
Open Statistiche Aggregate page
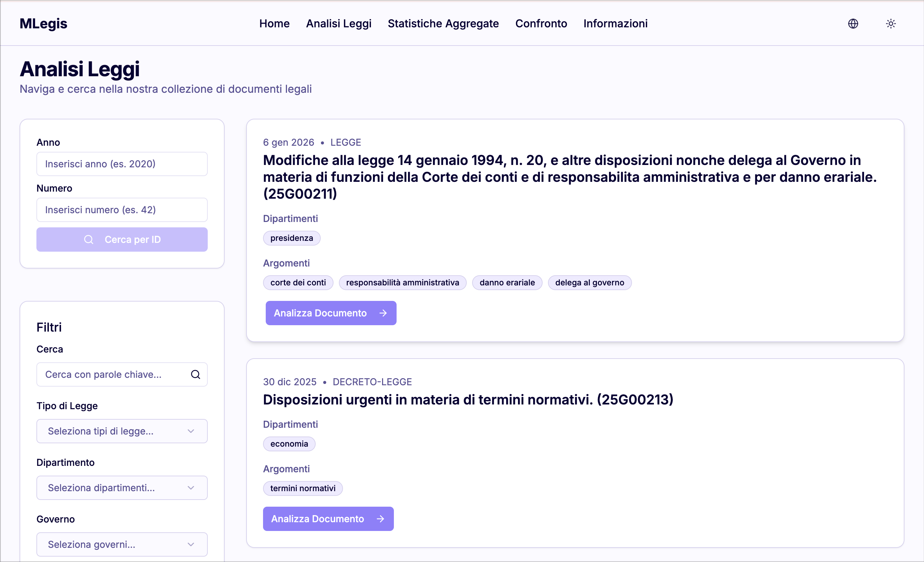click(443, 24)
